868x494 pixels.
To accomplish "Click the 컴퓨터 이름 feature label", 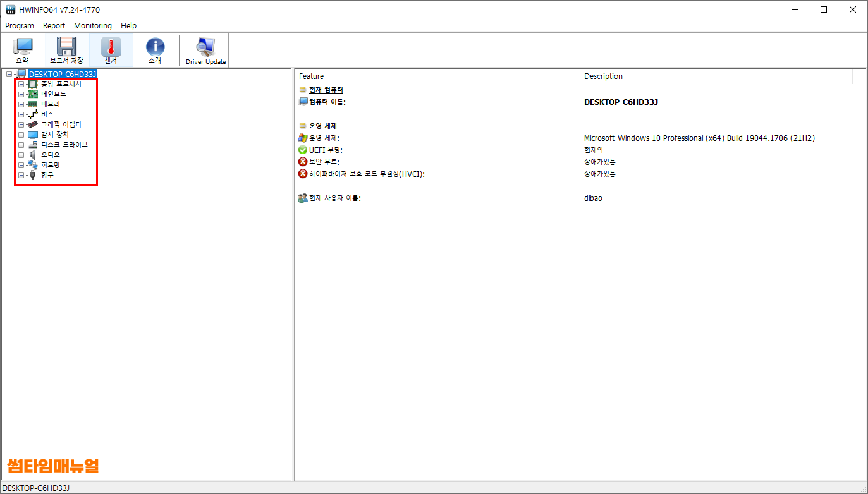I will (327, 102).
